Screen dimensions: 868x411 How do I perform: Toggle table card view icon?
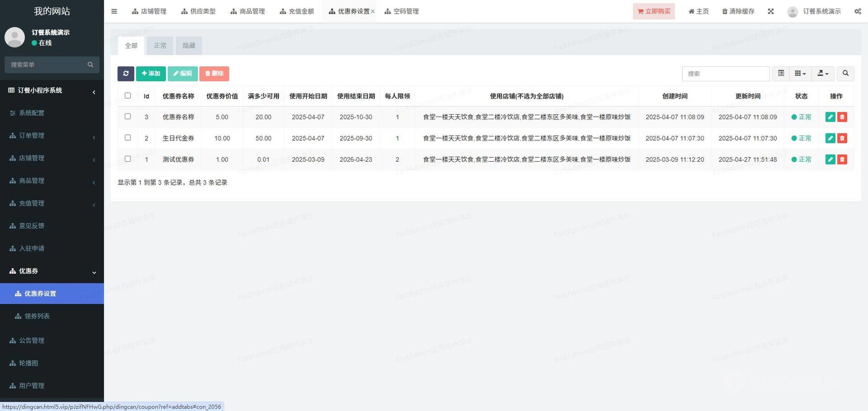[x=781, y=74]
